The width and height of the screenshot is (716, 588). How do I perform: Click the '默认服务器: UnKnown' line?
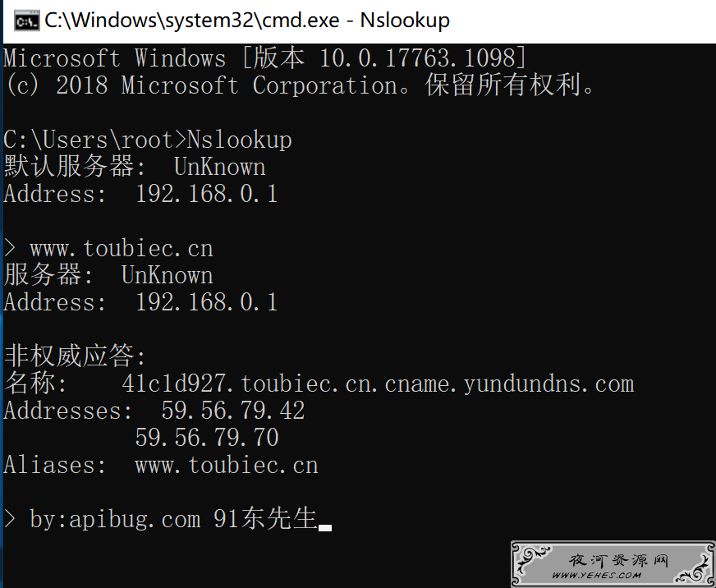(x=135, y=167)
